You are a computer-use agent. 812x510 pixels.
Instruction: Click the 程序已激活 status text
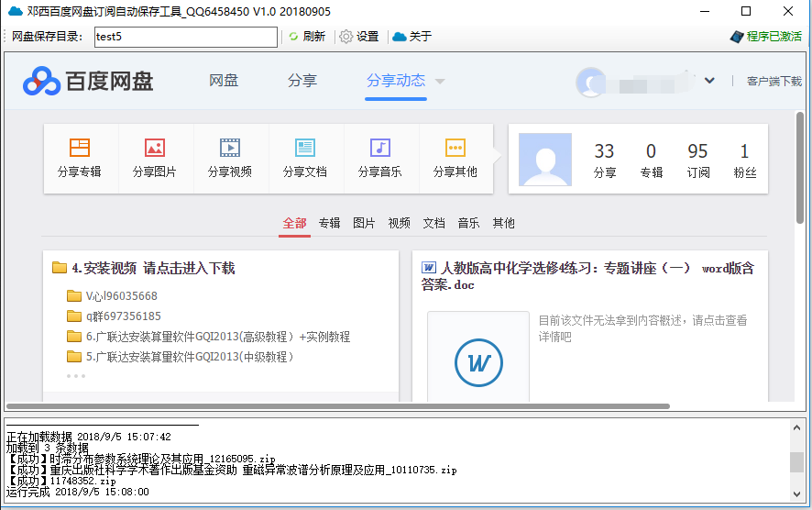(774, 37)
